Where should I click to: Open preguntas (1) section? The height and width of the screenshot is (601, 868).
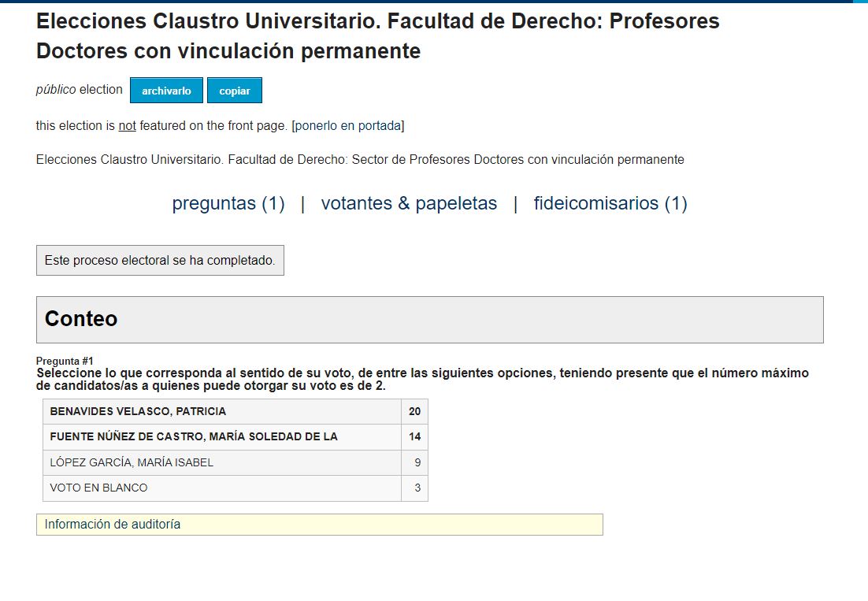point(228,203)
